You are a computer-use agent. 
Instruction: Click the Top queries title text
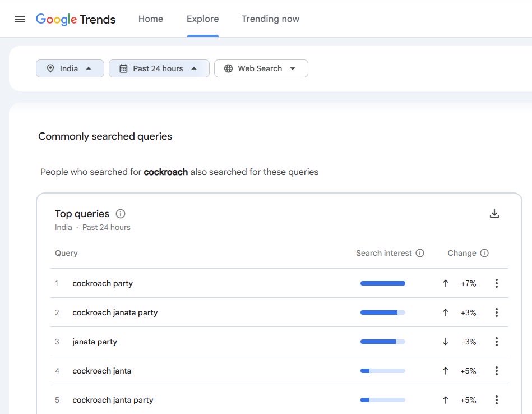[x=82, y=214]
